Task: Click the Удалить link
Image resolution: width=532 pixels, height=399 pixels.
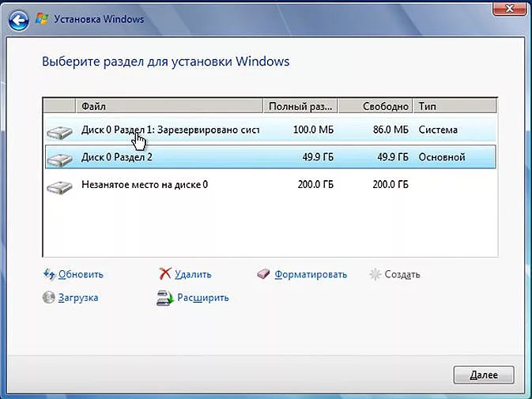Action: (193, 274)
